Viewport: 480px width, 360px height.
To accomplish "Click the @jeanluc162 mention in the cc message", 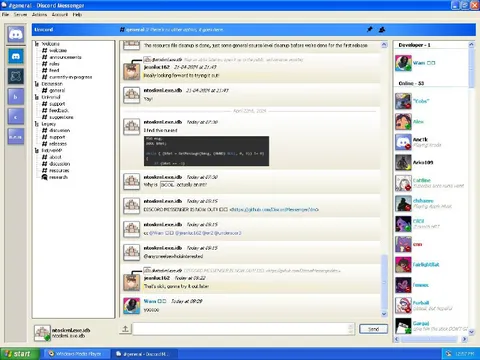I will 188,233.
